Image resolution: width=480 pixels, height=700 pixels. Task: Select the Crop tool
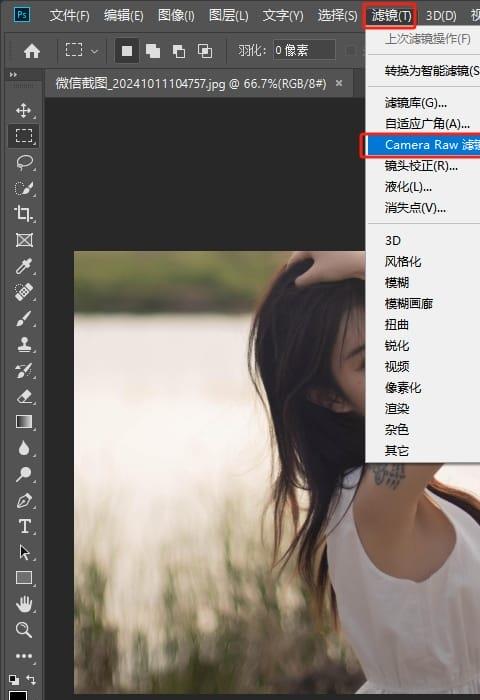(x=24, y=213)
